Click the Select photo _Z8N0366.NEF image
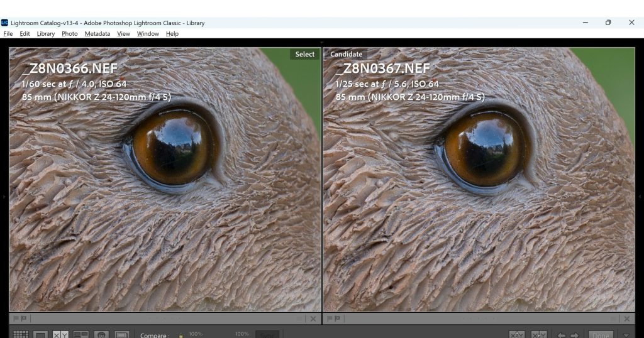The height and width of the screenshot is (338, 644). click(165, 180)
